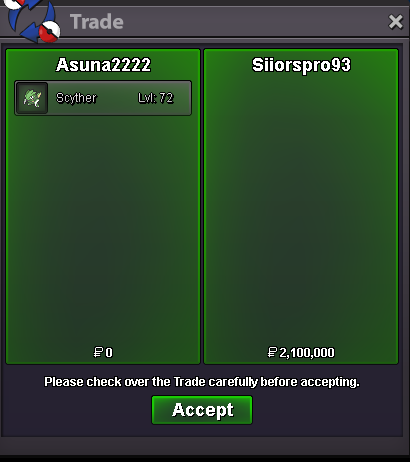Click the Lvl: 72 level label
The height and width of the screenshot is (462, 410).
coord(156,98)
